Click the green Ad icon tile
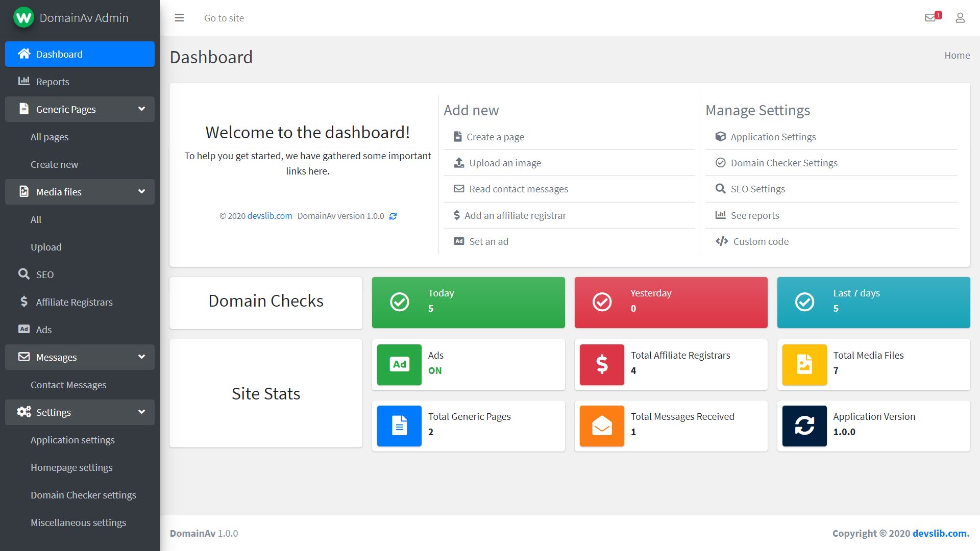Screen dimensions: 980x551 (x=399, y=364)
